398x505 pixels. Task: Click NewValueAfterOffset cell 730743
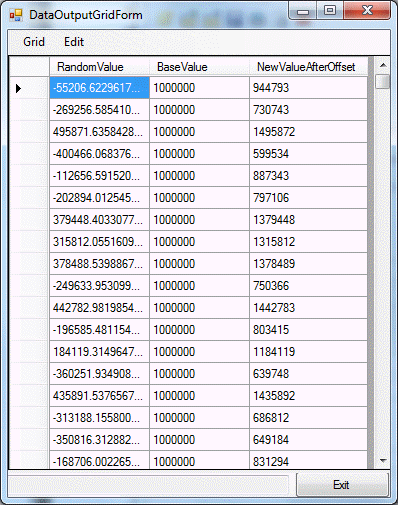(x=309, y=110)
